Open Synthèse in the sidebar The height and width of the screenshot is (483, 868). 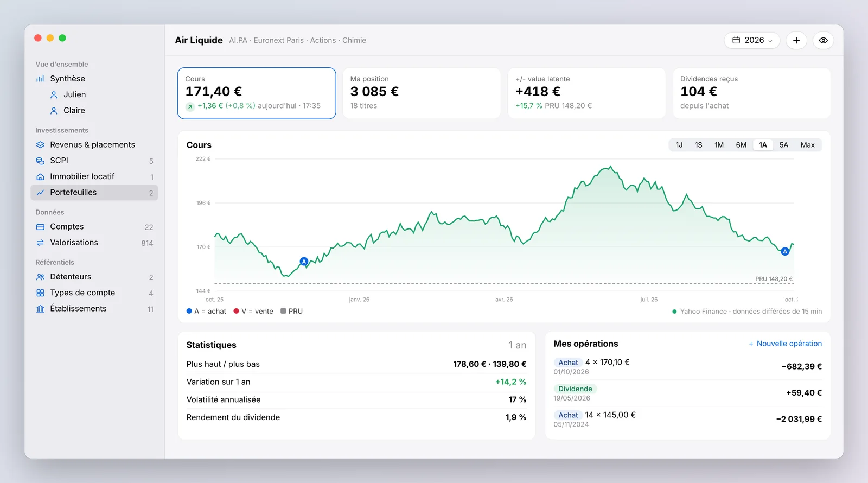pos(94,79)
